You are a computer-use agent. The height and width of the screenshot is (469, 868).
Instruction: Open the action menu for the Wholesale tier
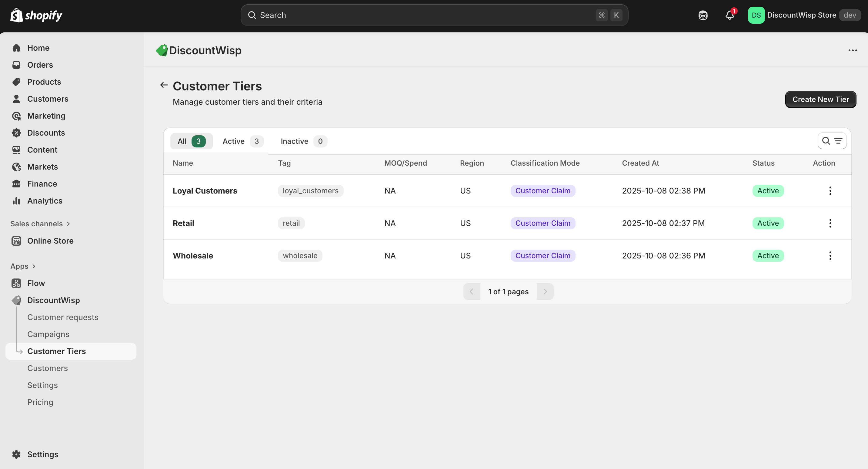(x=830, y=255)
